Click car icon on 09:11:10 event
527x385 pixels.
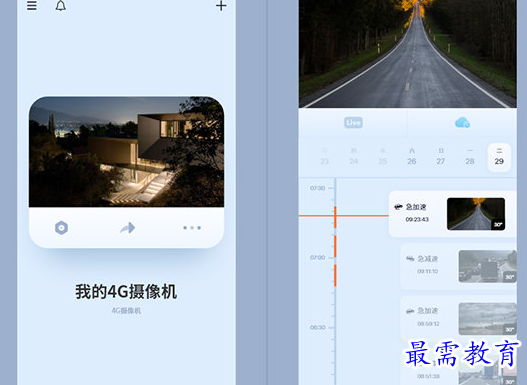410,258
